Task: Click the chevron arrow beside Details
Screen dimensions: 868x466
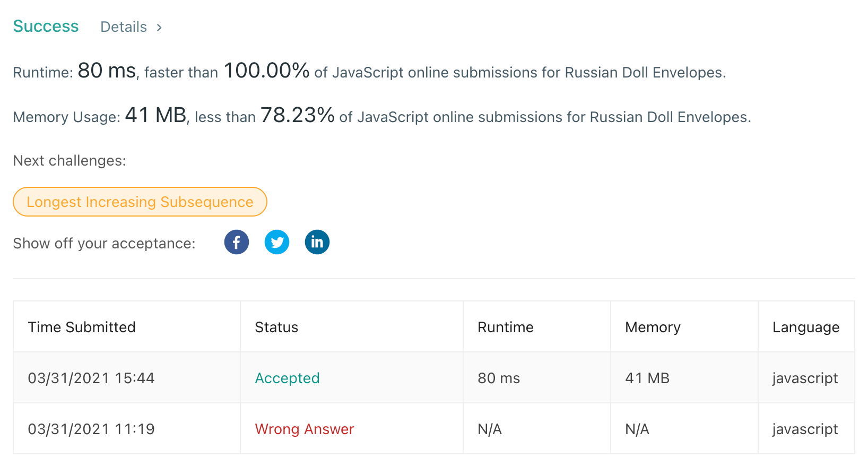Action: tap(159, 28)
